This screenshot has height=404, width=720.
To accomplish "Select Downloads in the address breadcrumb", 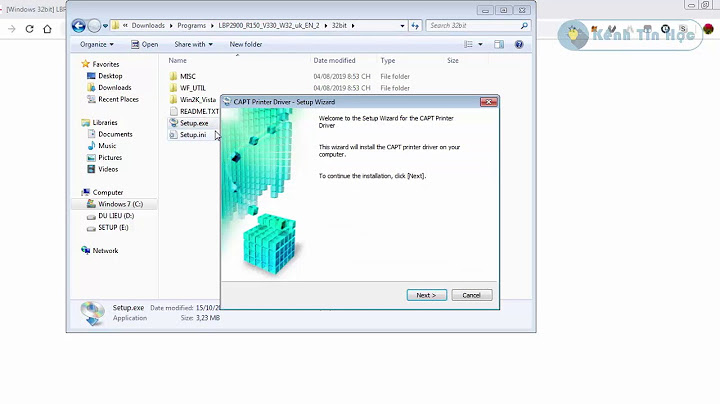I will [x=148, y=26].
